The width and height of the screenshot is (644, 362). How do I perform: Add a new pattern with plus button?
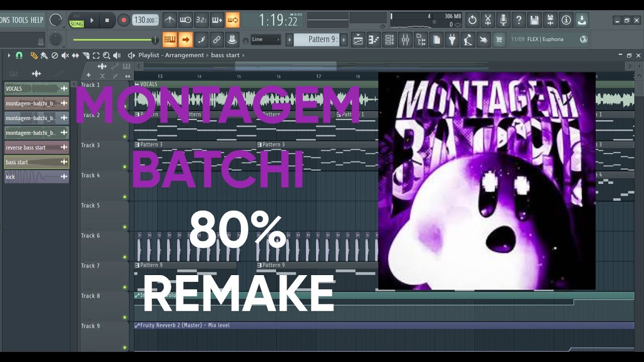point(344,39)
